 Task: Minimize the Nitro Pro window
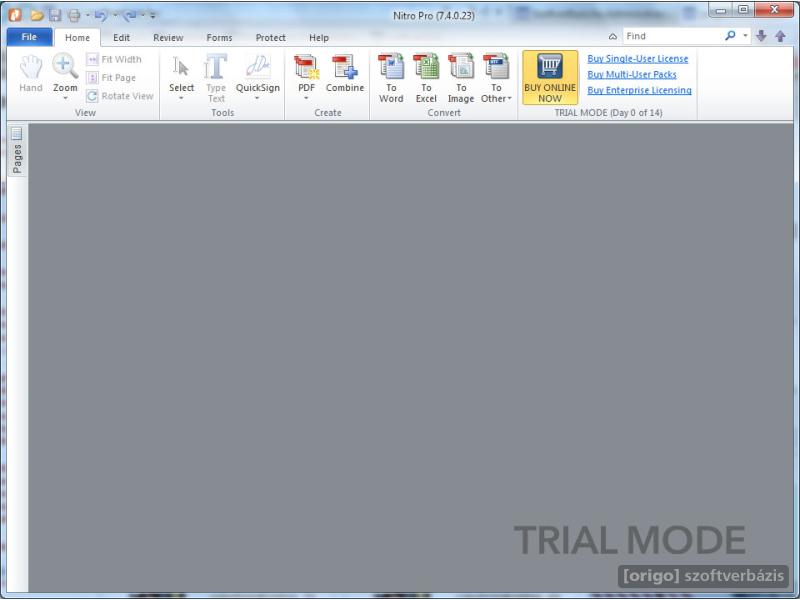[x=720, y=10]
